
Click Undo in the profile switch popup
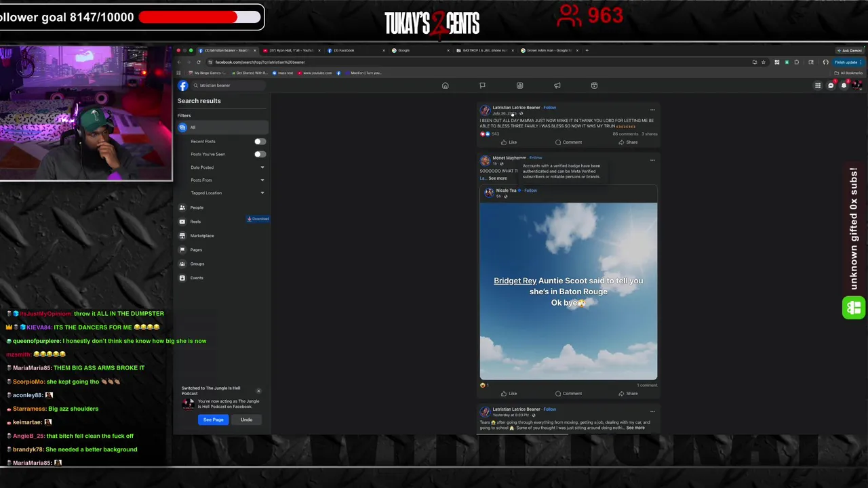[246, 420]
